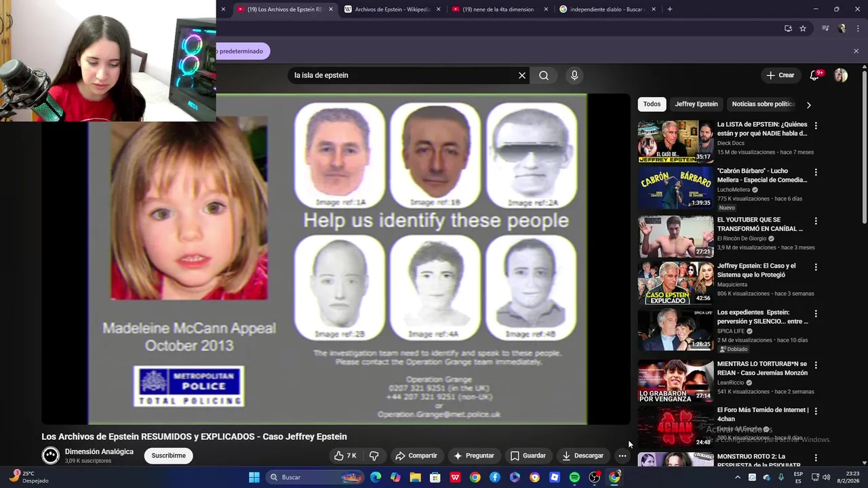Open La LISTA de EPSTEIN thumbnail

[x=675, y=142]
